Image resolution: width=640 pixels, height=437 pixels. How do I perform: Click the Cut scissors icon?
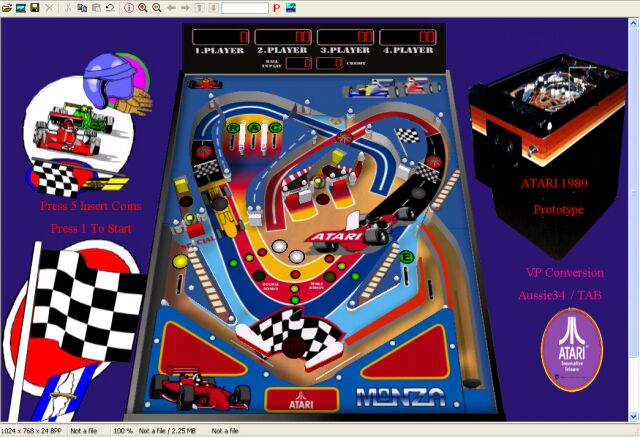point(68,7)
